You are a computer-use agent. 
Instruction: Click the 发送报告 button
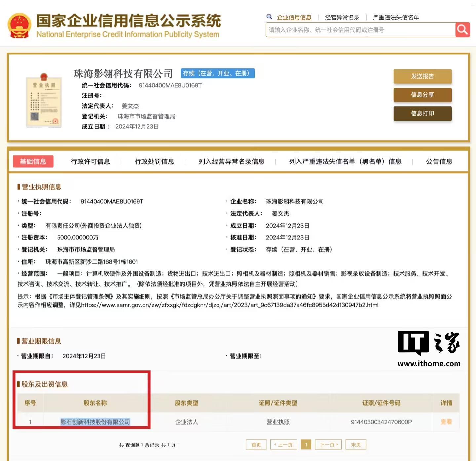pyautogui.click(x=422, y=76)
